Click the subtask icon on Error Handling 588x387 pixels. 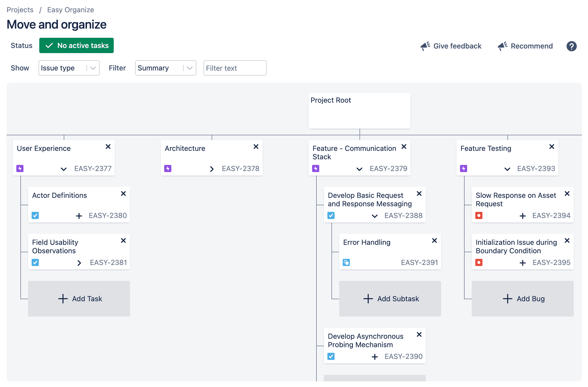pos(346,262)
